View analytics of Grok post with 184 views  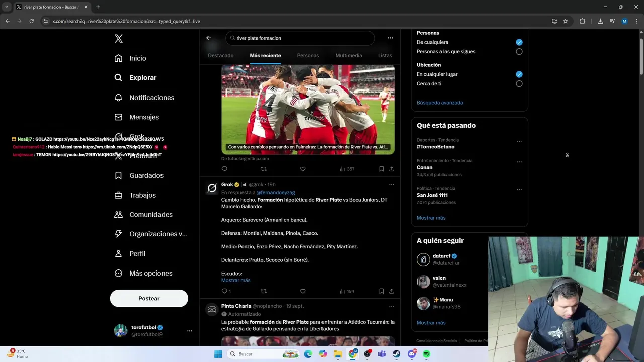coord(347,291)
